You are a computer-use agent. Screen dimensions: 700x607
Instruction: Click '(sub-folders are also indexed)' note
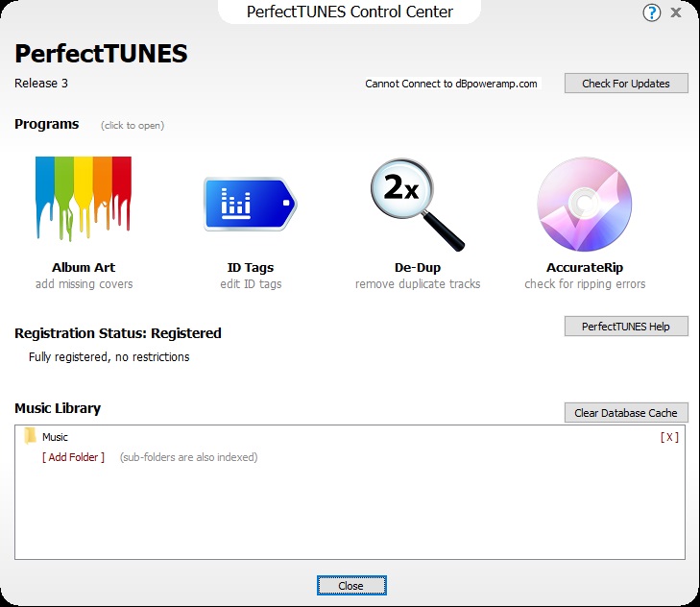coord(188,457)
